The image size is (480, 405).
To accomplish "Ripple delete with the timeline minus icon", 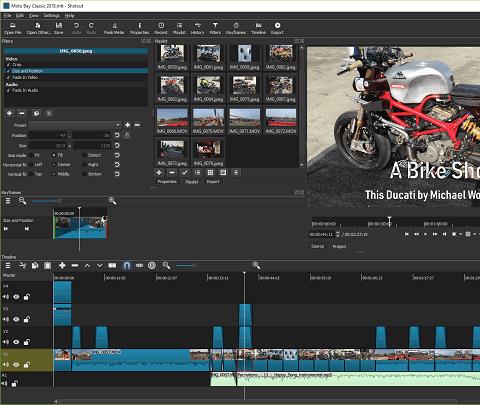I will point(75,265).
